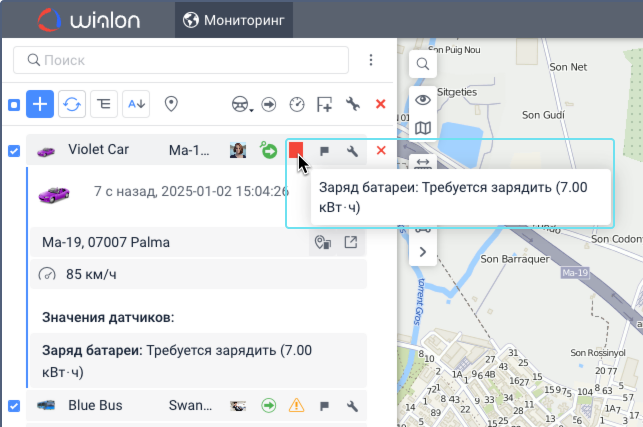The height and width of the screenshot is (427, 643).
Task: Uncheck the Violet Car checkbox
Action: click(14, 151)
